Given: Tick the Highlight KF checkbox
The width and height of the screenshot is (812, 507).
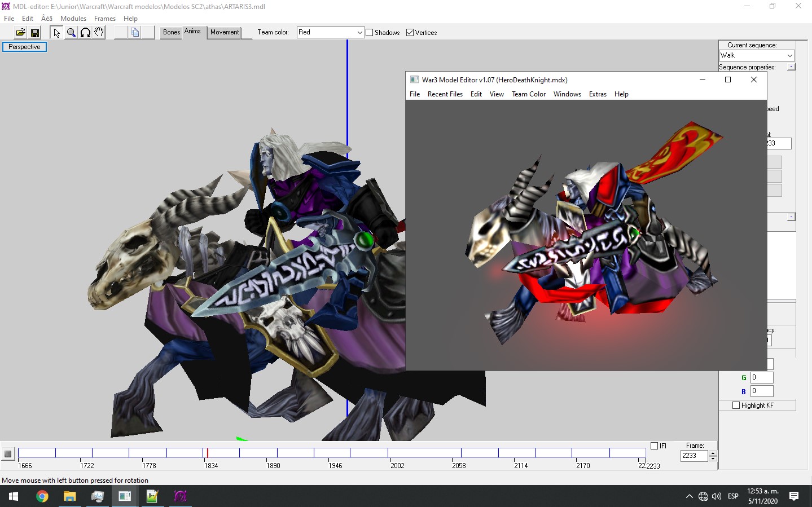Looking at the screenshot, I should [x=736, y=405].
